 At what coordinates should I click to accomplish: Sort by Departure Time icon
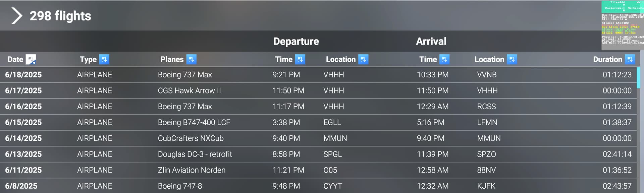pos(300,59)
